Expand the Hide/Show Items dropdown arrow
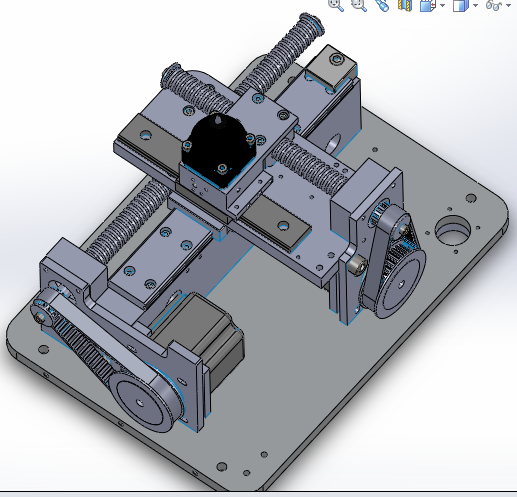 (x=508, y=5)
